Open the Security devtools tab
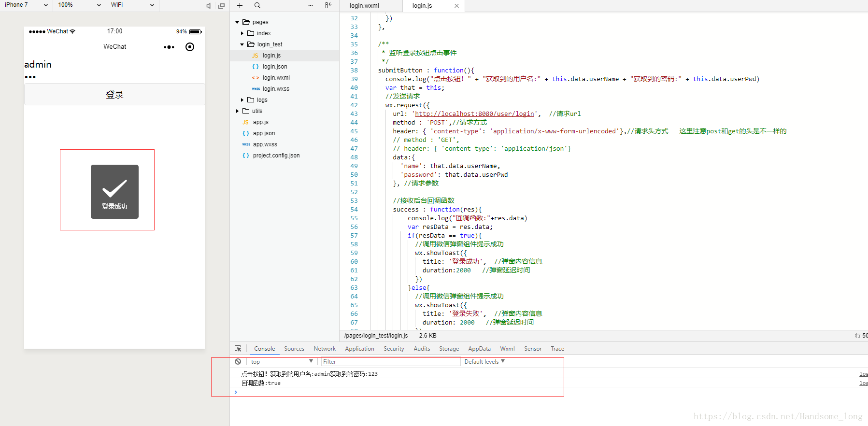868x426 pixels. pyautogui.click(x=394, y=349)
